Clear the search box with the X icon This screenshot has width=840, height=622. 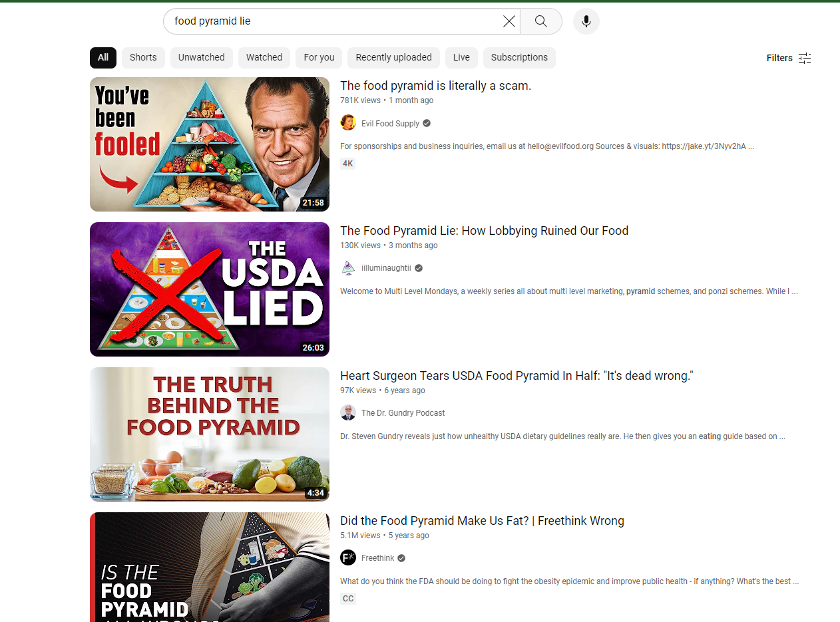click(509, 21)
